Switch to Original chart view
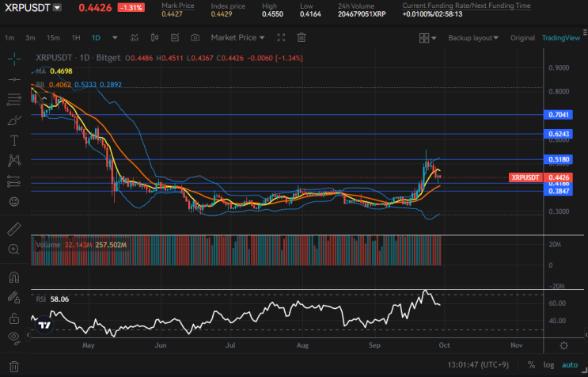The height and width of the screenshot is (377, 588). point(522,38)
